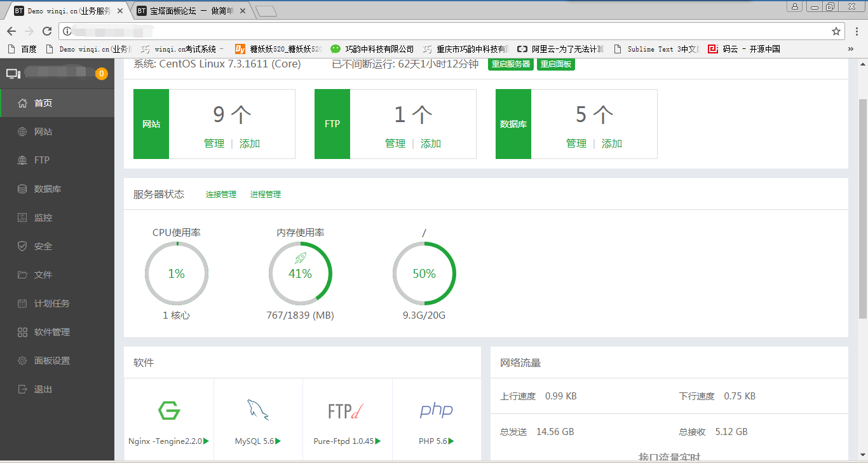Click the 重启服务器 button
The height and width of the screenshot is (463, 868).
511,64
